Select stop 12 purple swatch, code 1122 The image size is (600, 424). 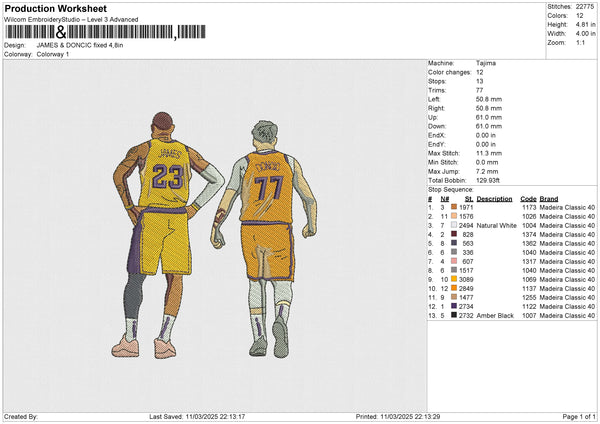[x=455, y=306]
